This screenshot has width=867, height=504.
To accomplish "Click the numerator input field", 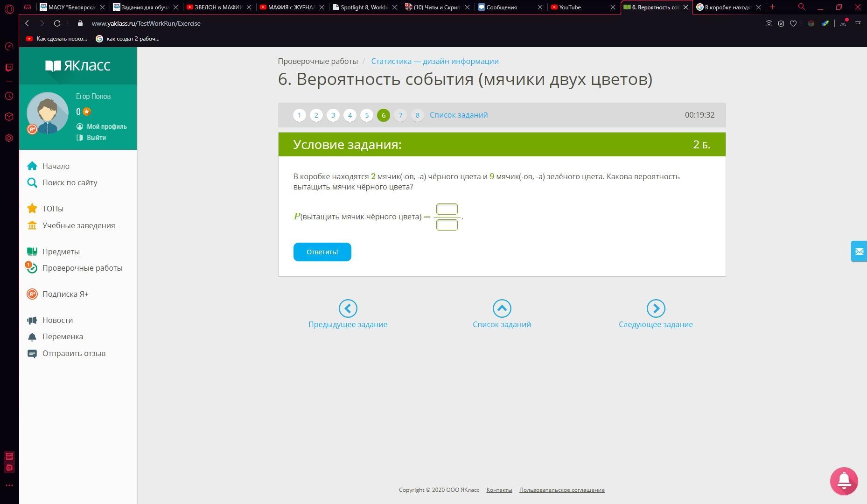I will click(x=447, y=209).
